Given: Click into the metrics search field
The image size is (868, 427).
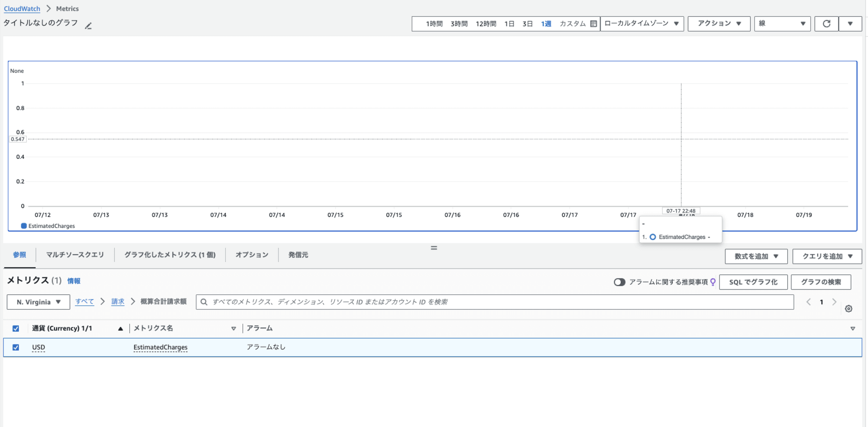Looking at the screenshot, I should coord(495,302).
